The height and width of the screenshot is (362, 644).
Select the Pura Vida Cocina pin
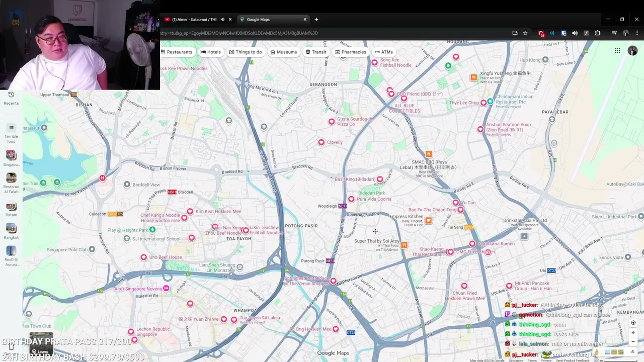pyautogui.click(x=351, y=199)
